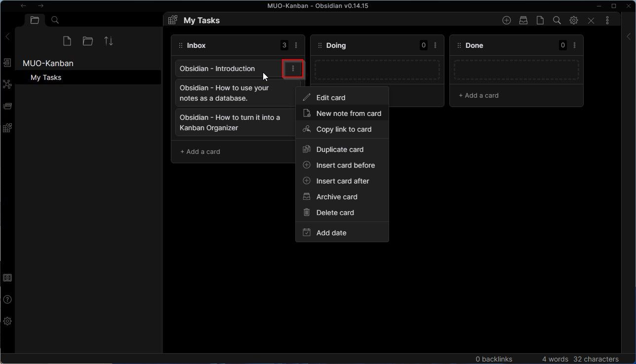
Task: Open the search tab in sidebar
Action: point(55,20)
